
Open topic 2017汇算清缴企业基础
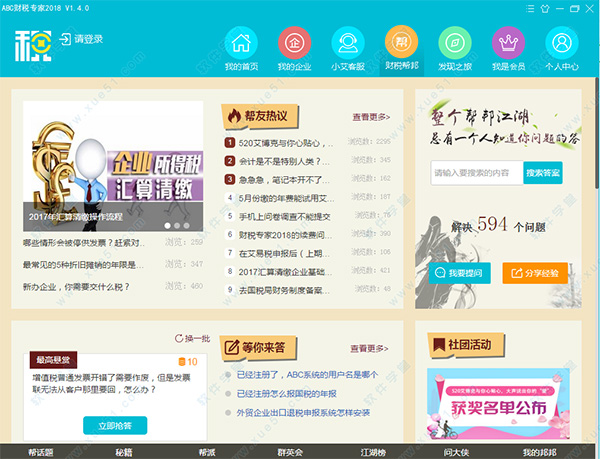(285, 272)
